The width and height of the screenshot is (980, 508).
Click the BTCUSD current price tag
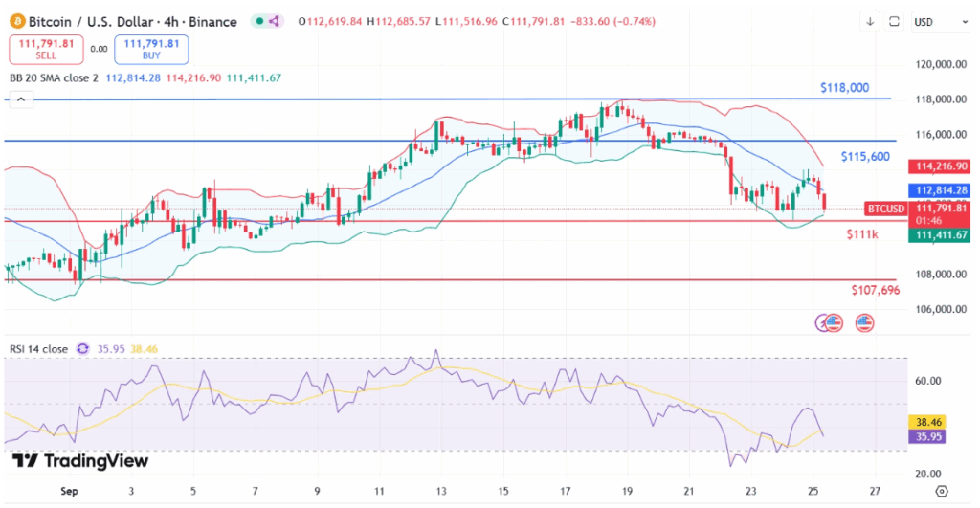click(x=885, y=209)
